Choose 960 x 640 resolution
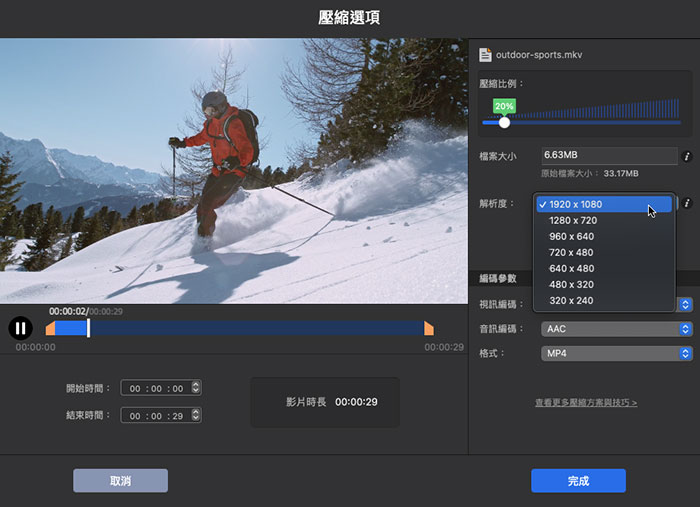Screen dimensions: 700x507 tap(604, 237)
